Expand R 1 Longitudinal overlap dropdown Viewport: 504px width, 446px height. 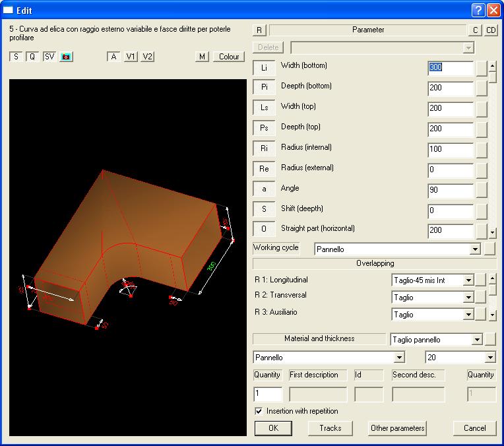tap(468, 280)
